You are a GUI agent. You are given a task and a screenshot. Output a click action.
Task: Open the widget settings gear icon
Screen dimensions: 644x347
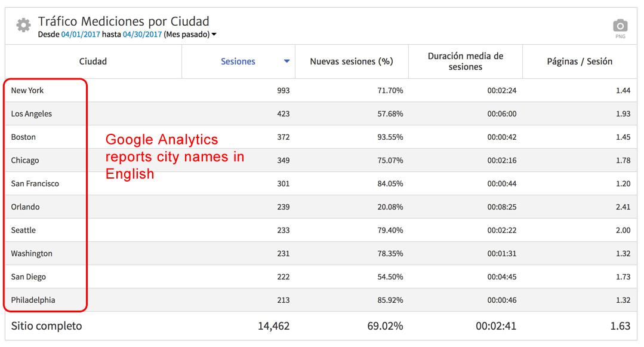pos(23,25)
